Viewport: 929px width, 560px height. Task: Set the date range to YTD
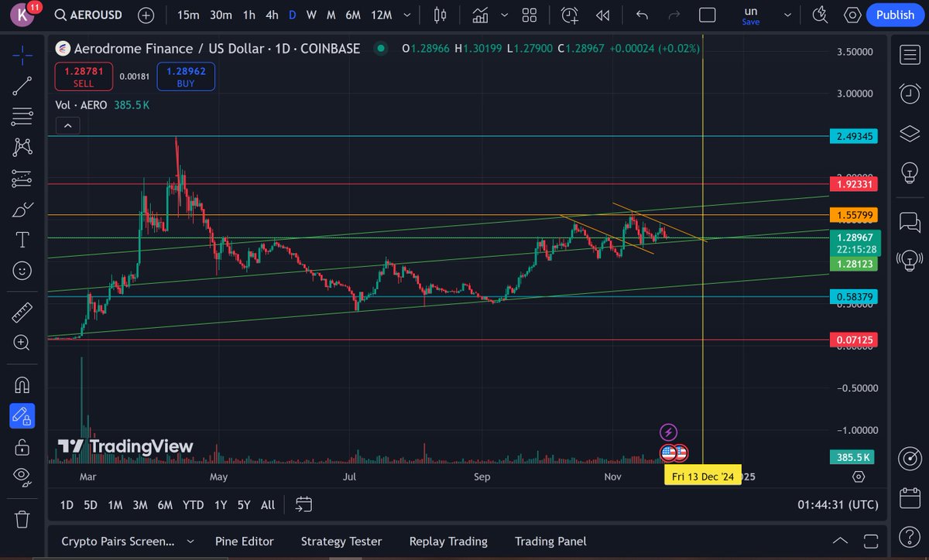click(193, 505)
